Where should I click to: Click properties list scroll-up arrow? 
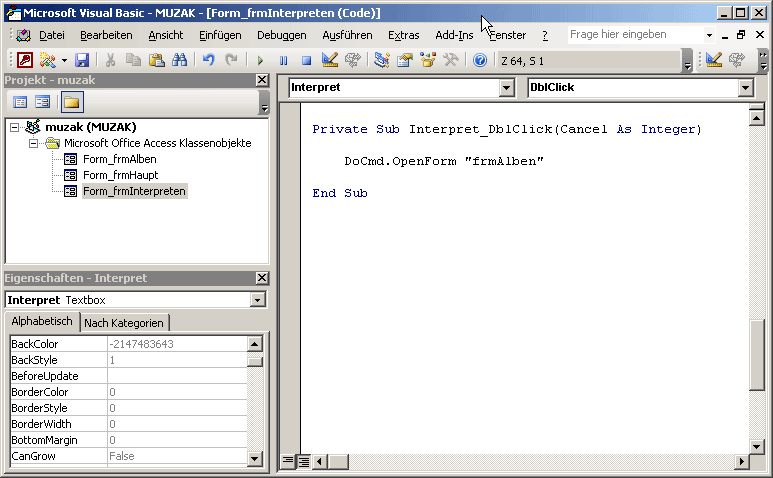(254, 344)
